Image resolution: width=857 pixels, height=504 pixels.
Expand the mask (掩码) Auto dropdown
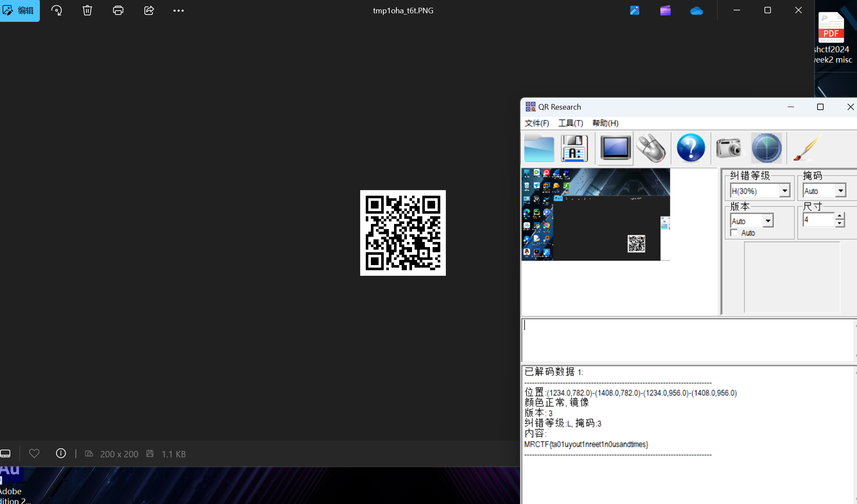tap(841, 191)
